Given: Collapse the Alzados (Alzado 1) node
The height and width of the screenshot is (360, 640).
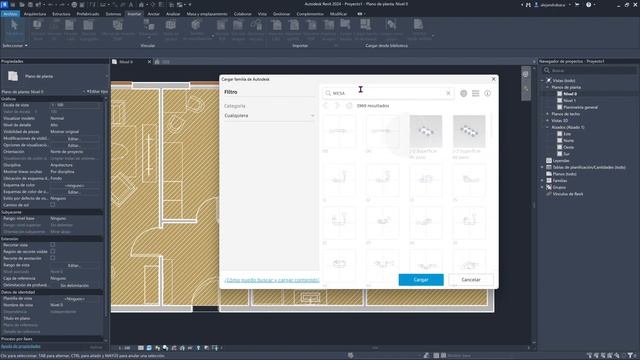Looking at the screenshot, I should pos(548,127).
